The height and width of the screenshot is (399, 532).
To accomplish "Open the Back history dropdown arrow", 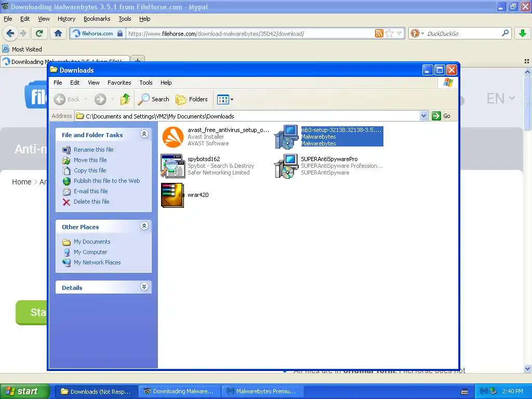I will (86, 99).
